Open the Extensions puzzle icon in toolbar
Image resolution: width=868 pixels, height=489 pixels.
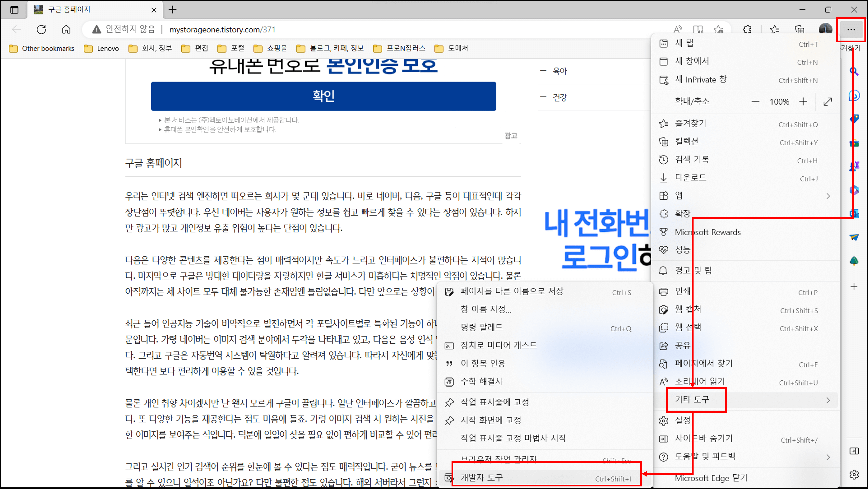point(747,30)
